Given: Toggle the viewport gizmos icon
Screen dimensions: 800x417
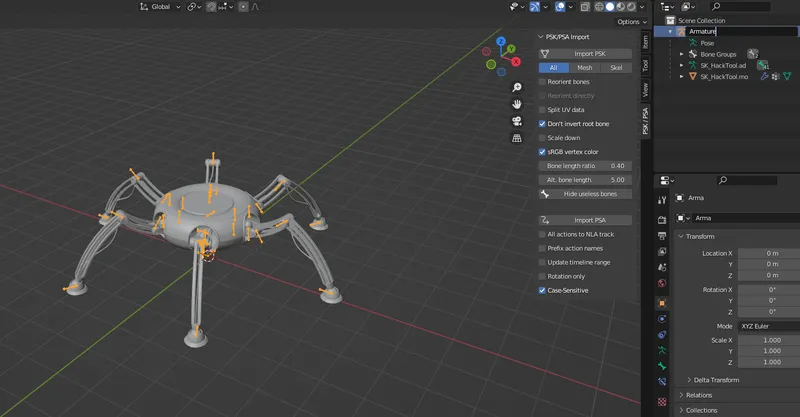Looking at the screenshot, I should (535, 7).
